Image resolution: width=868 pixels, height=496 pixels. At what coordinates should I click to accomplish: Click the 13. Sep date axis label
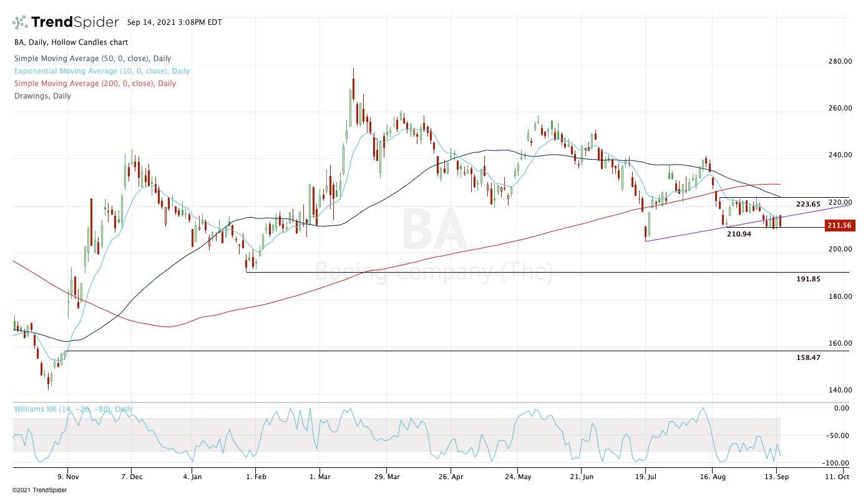pos(777,475)
